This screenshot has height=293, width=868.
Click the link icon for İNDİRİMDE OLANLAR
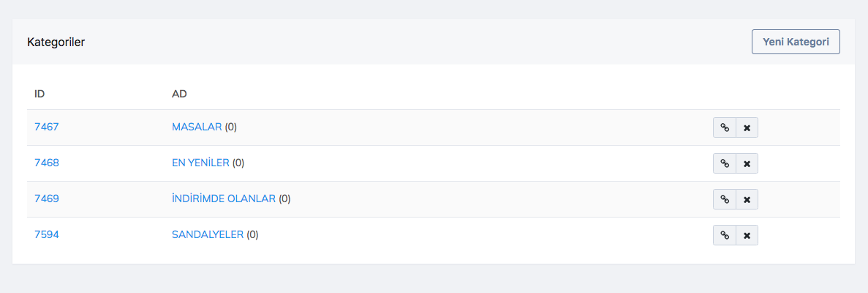pos(725,199)
